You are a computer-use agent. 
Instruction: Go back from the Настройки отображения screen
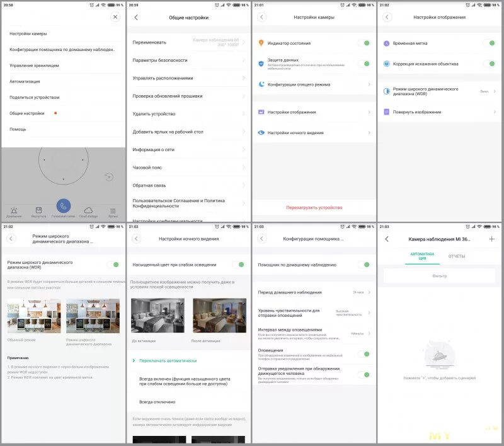pyautogui.click(x=387, y=17)
